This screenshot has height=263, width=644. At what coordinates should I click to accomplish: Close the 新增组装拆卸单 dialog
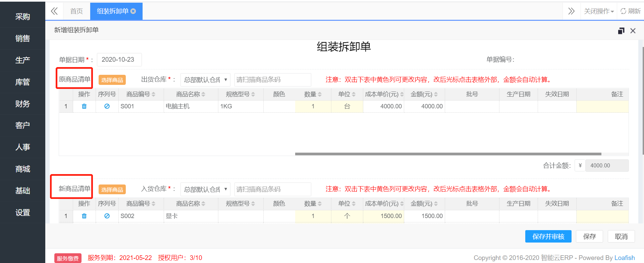[x=633, y=31]
